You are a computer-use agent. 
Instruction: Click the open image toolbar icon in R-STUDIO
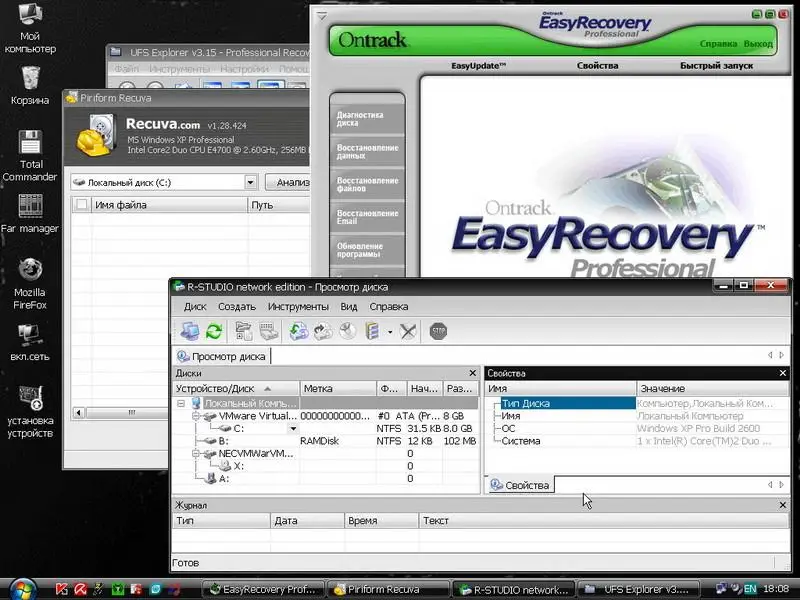(298, 332)
